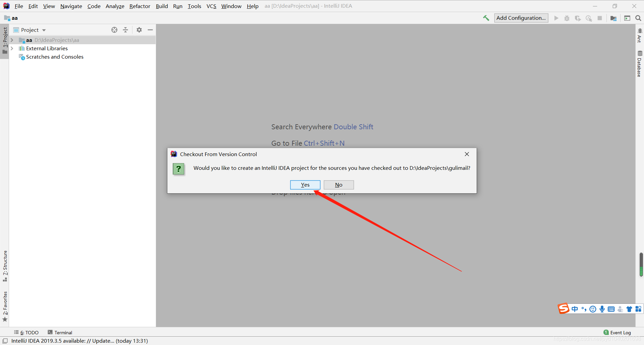The image size is (644, 345).
Task: Open the 2: Favorites side tab
Action: [5, 306]
